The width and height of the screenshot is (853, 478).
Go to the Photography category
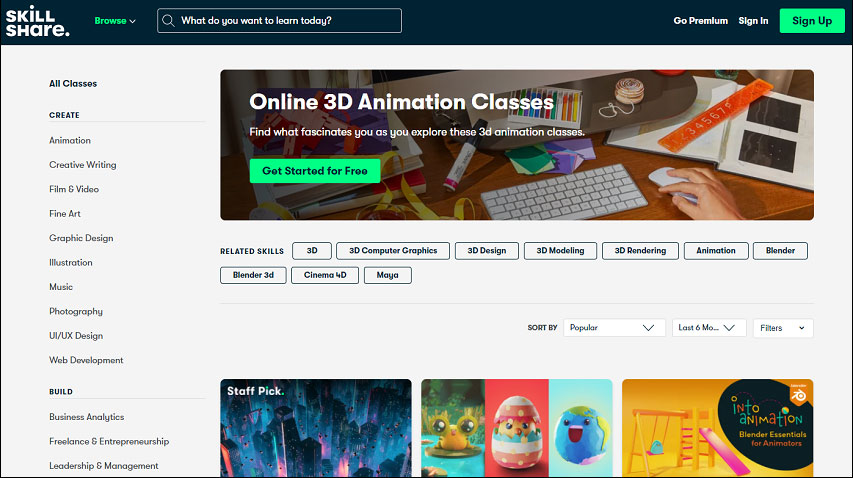click(76, 312)
